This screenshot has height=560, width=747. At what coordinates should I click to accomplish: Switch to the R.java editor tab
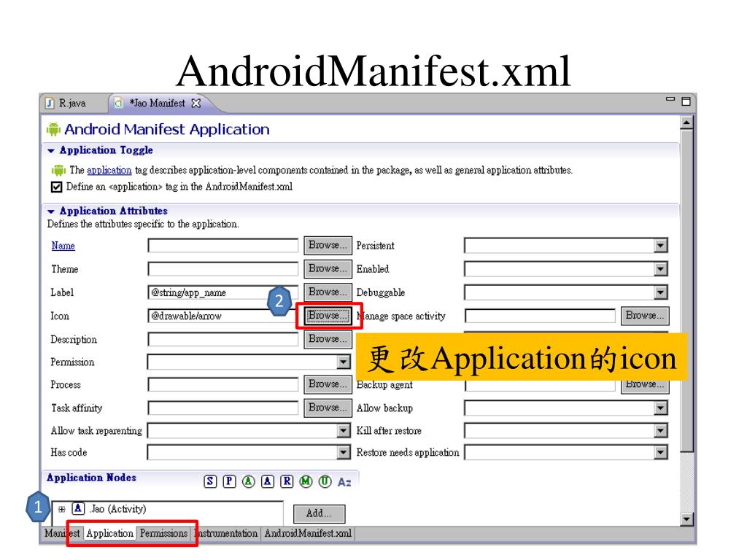click(66, 103)
